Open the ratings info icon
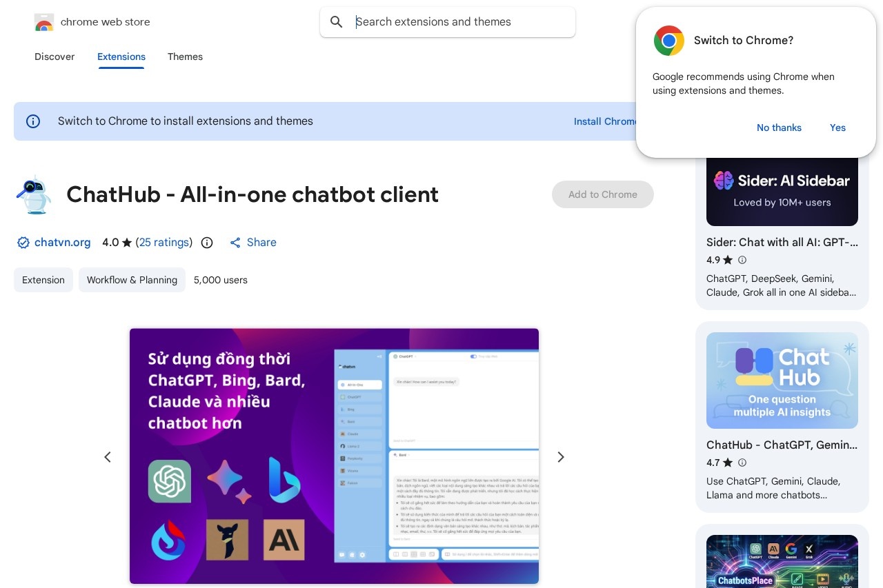883x588 pixels. 207,243
